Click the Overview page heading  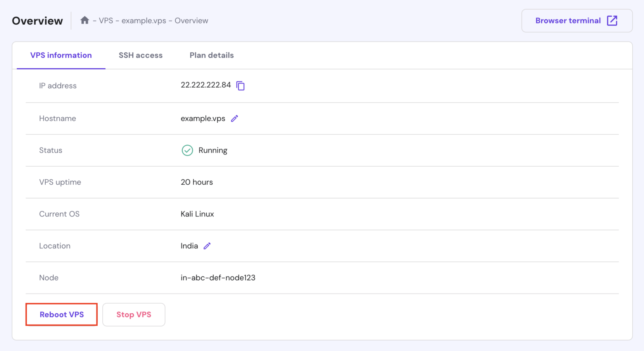click(37, 21)
